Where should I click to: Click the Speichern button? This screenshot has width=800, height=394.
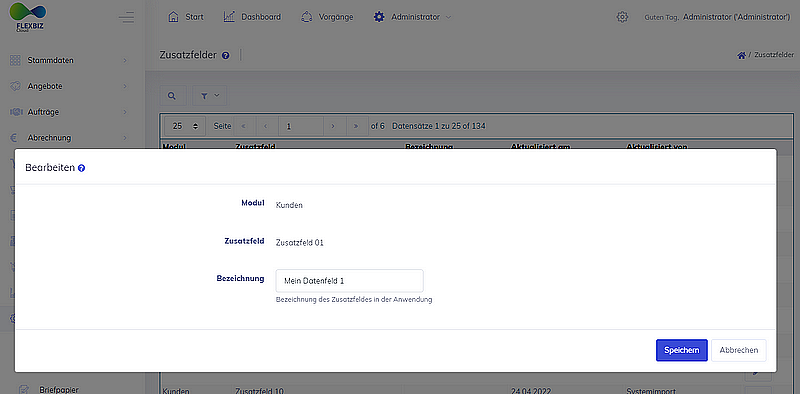[x=682, y=350]
